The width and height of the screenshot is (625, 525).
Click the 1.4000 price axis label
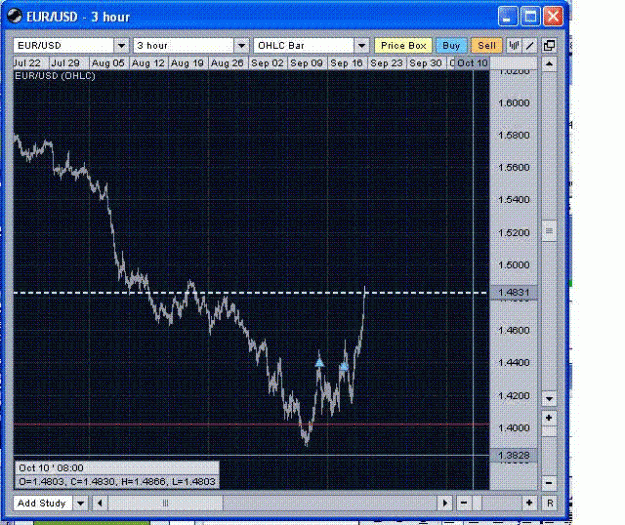point(514,428)
